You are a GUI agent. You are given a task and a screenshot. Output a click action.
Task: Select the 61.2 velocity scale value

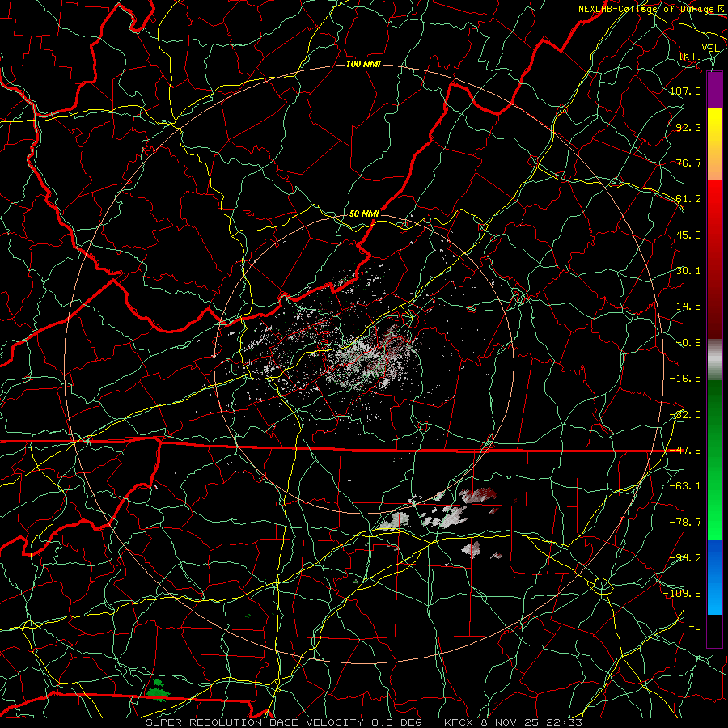click(x=688, y=199)
